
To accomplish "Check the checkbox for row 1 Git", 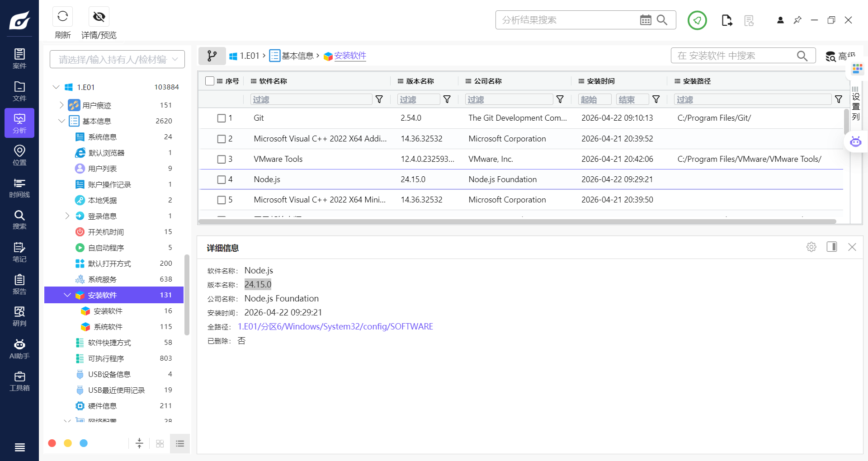I will [x=222, y=118].
